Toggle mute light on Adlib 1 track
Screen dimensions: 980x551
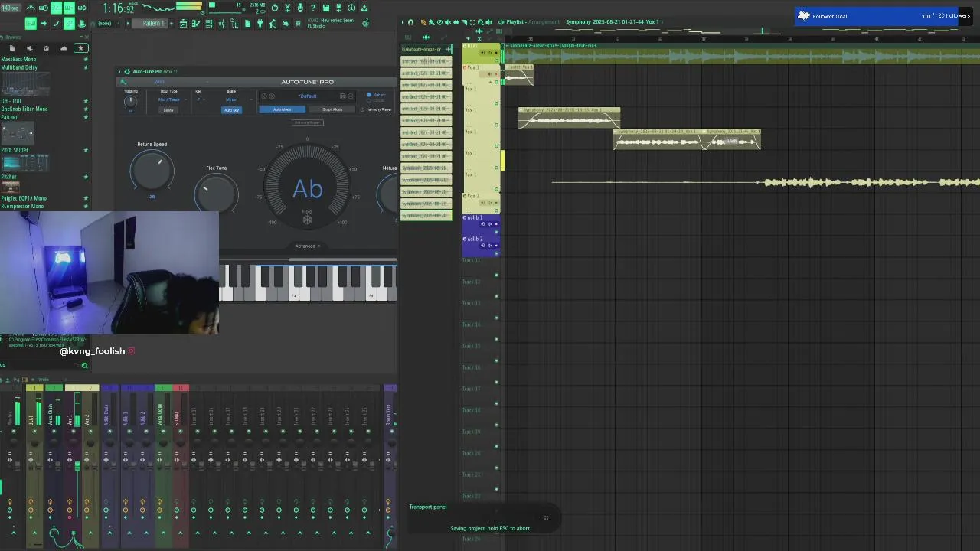click(496, 232)
